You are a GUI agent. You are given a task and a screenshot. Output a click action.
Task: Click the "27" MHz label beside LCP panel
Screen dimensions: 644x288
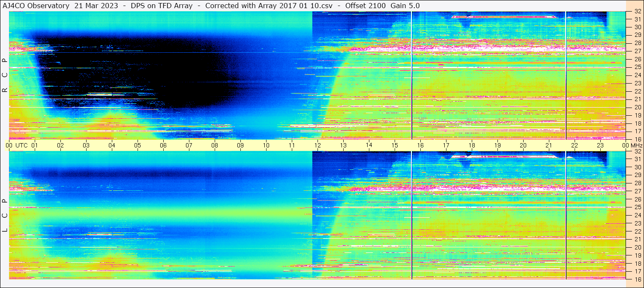(637, 191)
